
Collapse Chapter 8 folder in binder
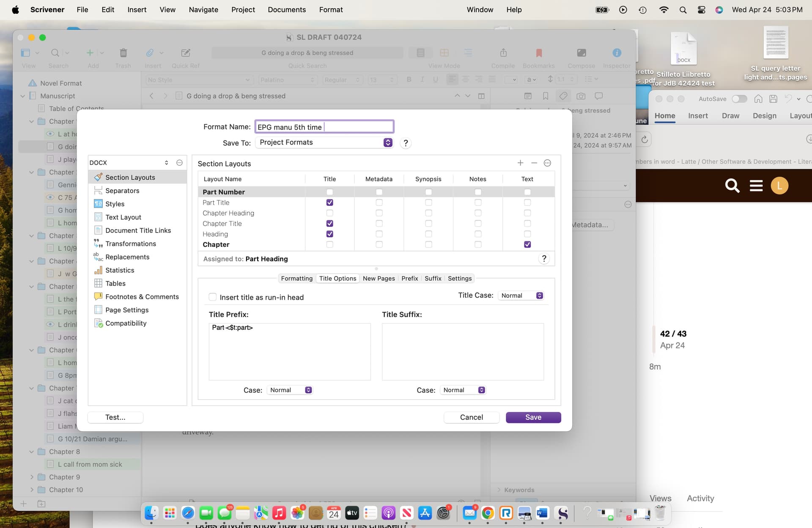click(32, 451)
